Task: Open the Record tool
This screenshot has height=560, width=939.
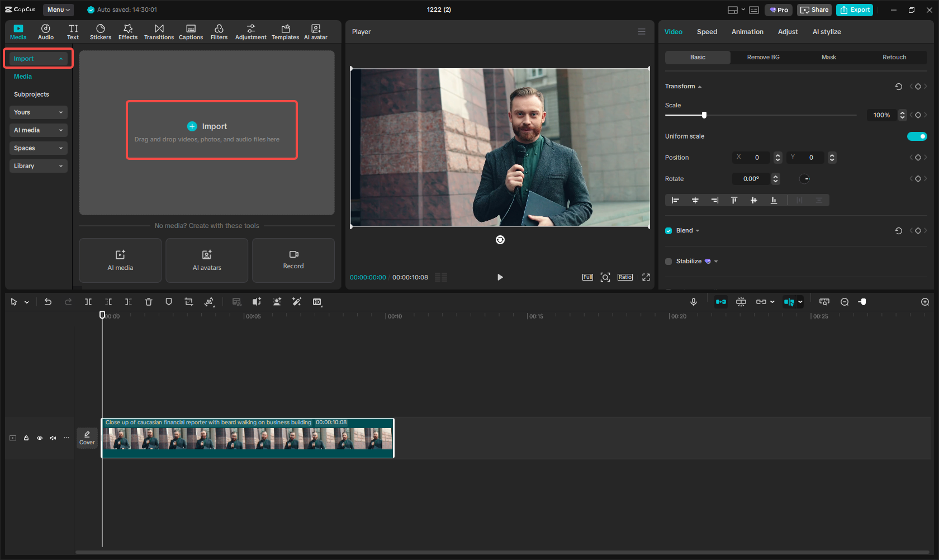Action: tap(293, 260)
